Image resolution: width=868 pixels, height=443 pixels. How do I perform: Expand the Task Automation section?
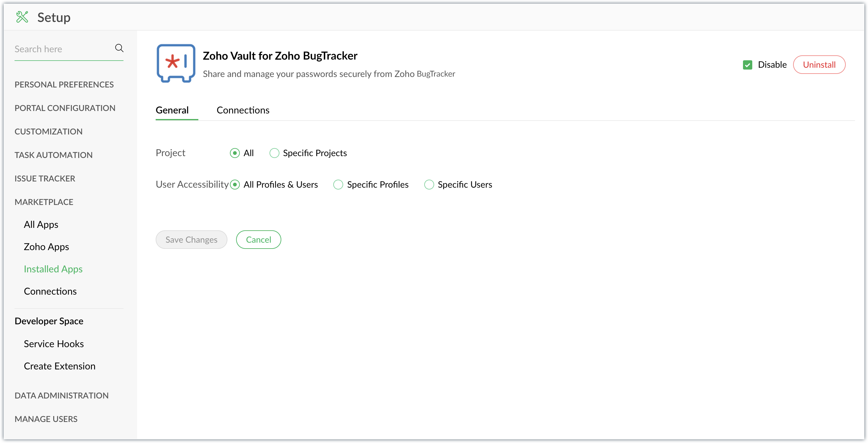[x=53, y=155]
